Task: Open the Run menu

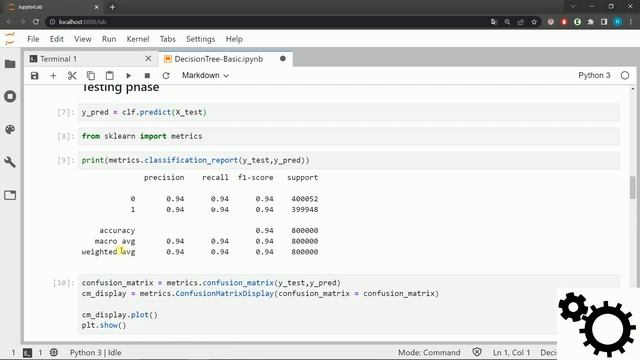Action: pyautogui.click(x=109, y=39)
